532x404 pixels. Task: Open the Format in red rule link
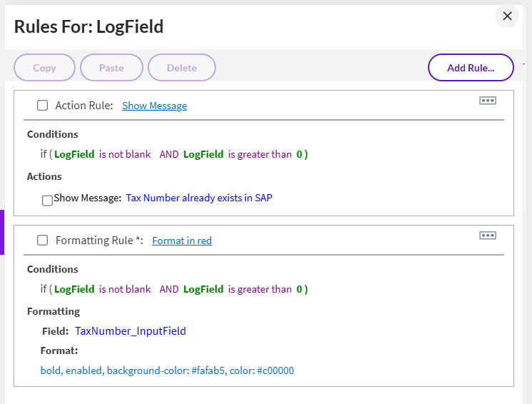coord(182,241)
